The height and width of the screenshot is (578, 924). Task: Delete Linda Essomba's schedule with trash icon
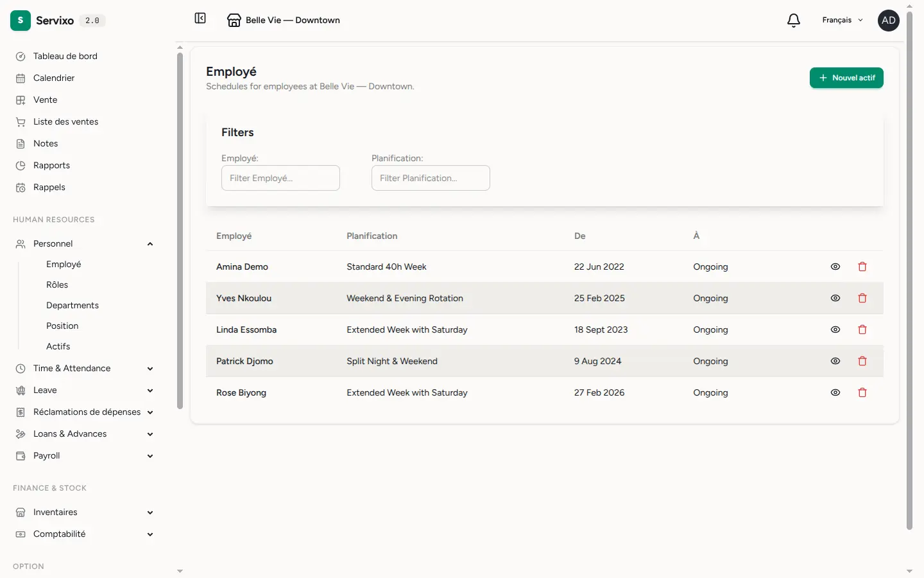[x=862, y=329]
